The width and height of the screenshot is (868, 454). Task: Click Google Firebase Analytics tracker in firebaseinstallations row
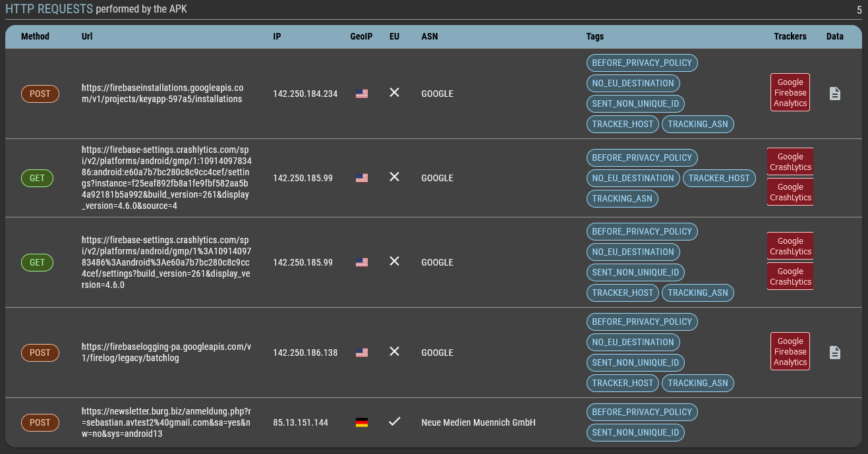pyautogui.click(x=790, y=93)
